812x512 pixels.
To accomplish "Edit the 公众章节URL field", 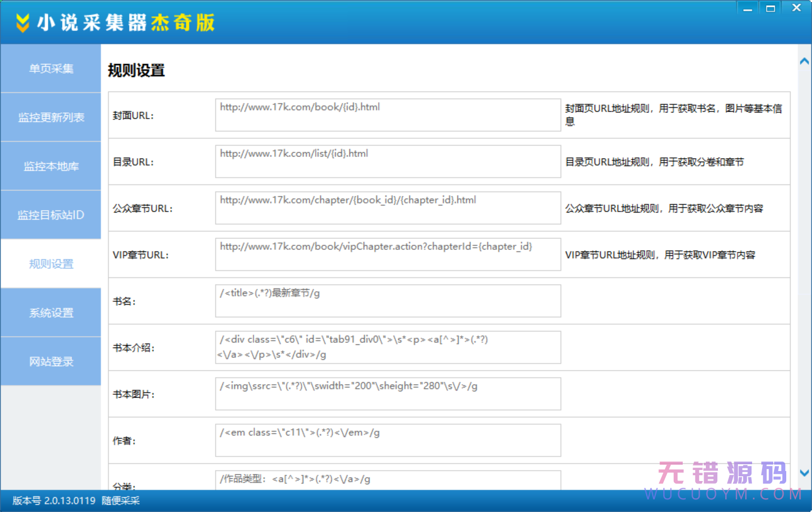I will (x=388, y=208).
